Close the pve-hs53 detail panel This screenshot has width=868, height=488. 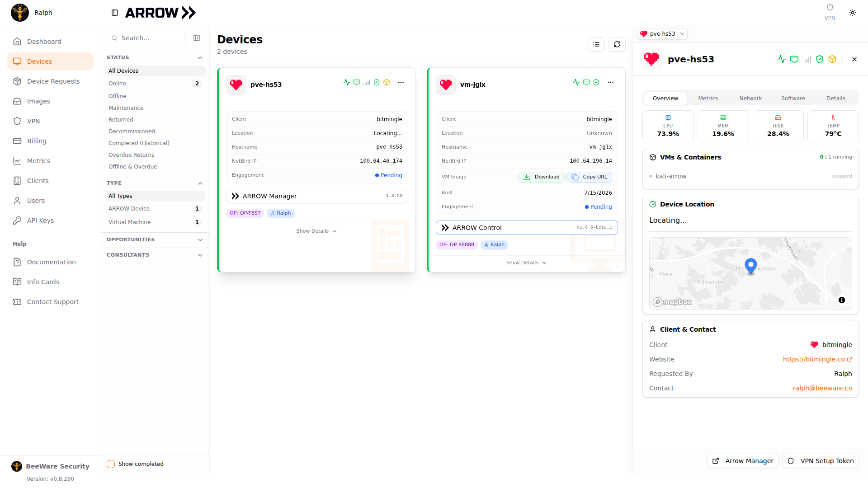click(854, 59)
